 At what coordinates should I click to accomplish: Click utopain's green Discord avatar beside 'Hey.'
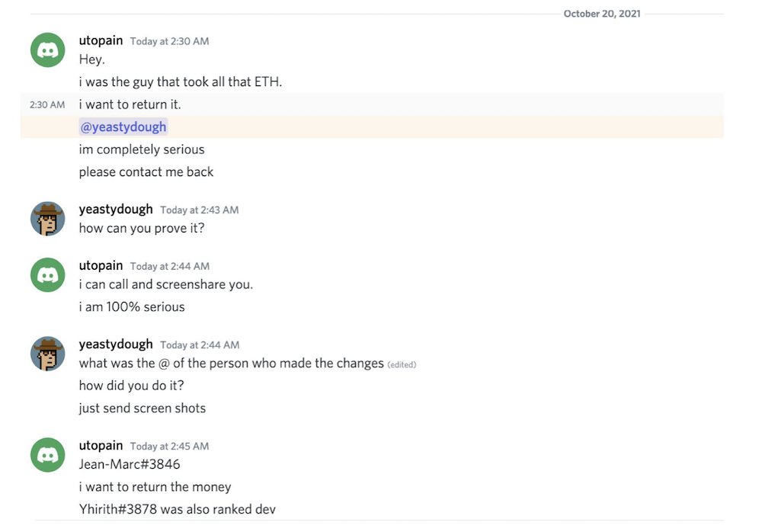coord(47,50)
